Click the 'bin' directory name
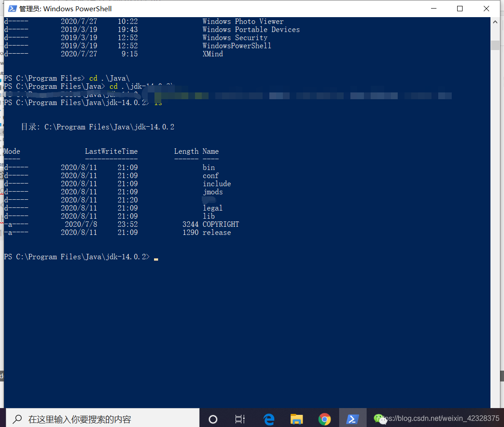Viewport: 504px width, 427px height. [209, 168]
